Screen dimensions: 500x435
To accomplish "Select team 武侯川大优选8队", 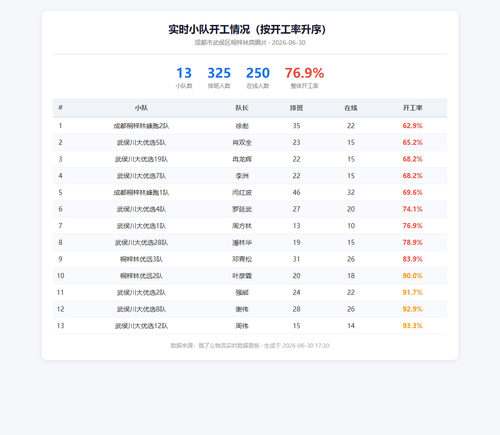I will [x=141, y=309].
